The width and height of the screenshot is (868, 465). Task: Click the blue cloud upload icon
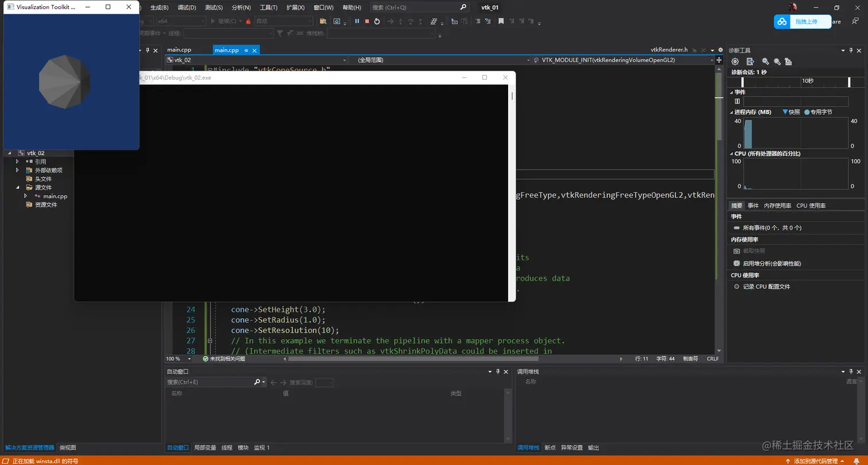782,22
